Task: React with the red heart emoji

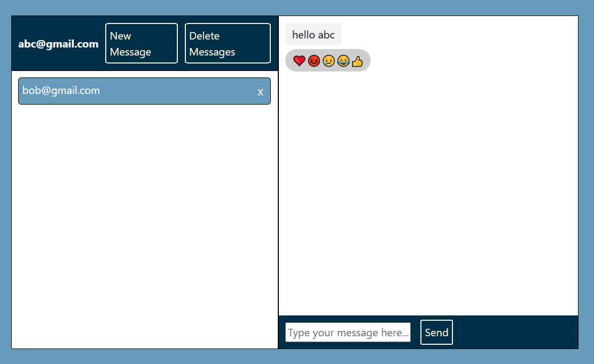Action: pyautogui.click(x=299, y=60)
